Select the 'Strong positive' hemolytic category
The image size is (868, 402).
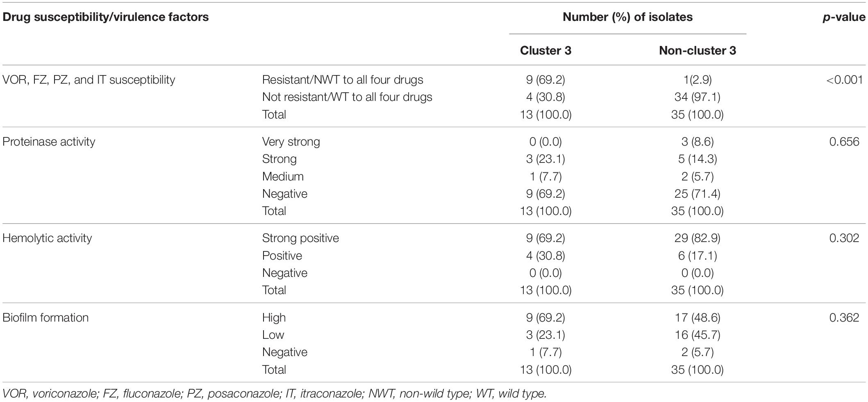(300, 238)
